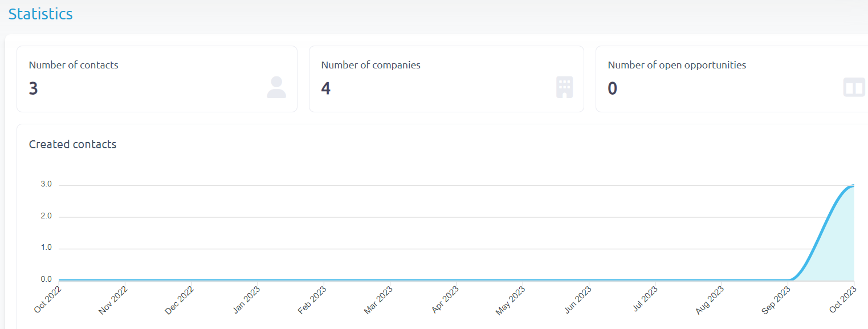Viewport: 868px width, 329px height.
Task: Click the board icon in opportunities card
Action: [854, 88]
